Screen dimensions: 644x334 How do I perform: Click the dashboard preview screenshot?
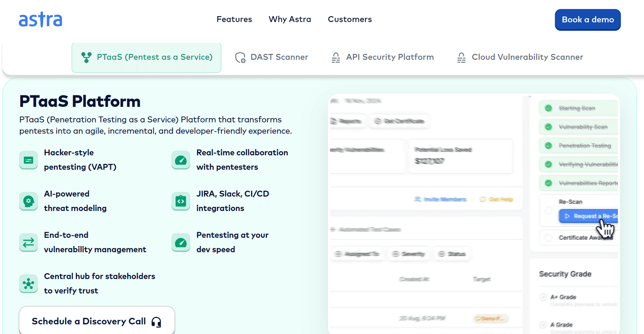click(474, 214)
